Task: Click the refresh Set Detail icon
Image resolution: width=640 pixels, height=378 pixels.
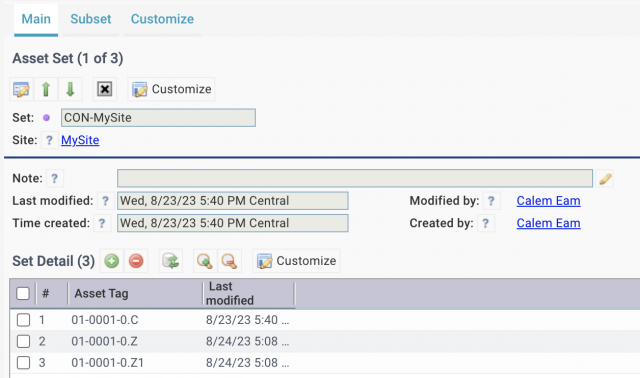Action: pyautogui.click(x=171, y=261)
